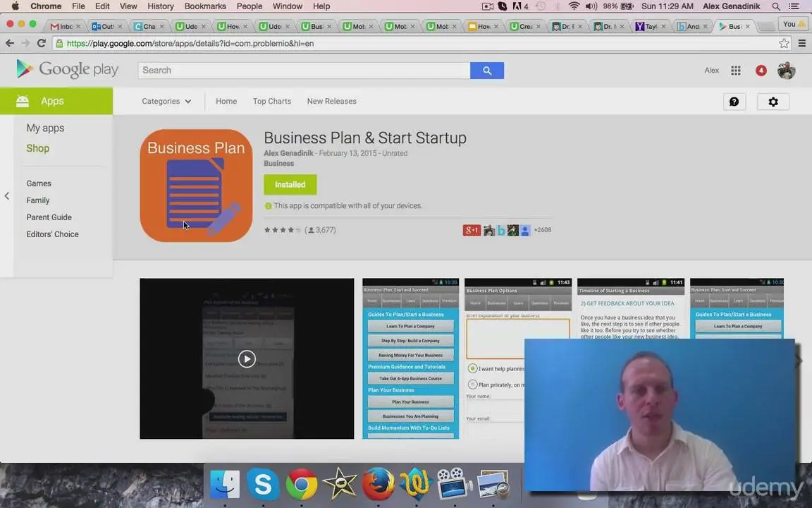Click the Business Plan app icon
Screen dimensions: 812x508
point(196,186)
